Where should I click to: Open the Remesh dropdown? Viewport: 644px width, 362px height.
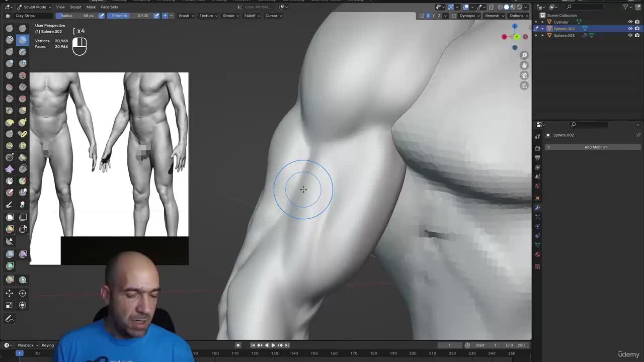pos(494,16)
